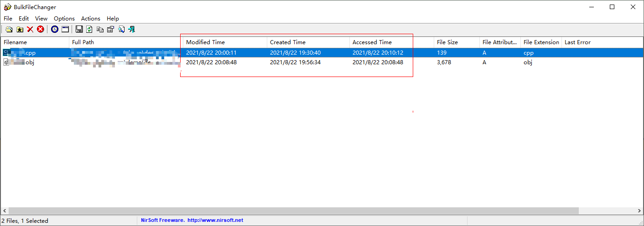Click the .cpp file's type icon
Viewport: 644px width, 226px height.
tap(6, 52)
